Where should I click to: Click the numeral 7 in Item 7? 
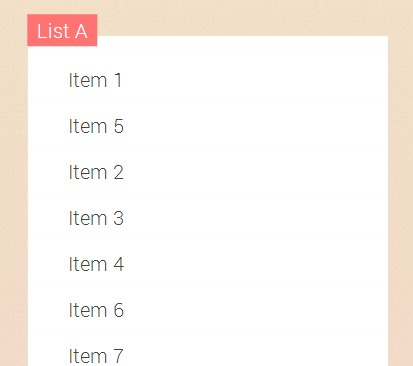click(119, 356)
